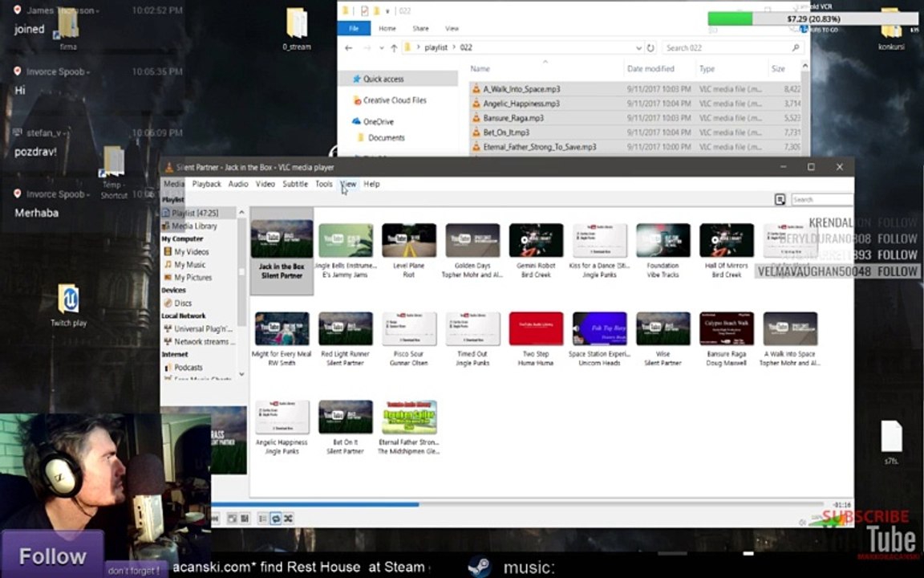Seek on the VLC playback progress bar
The height and width of the screenshot is (578, 924).
517,505
